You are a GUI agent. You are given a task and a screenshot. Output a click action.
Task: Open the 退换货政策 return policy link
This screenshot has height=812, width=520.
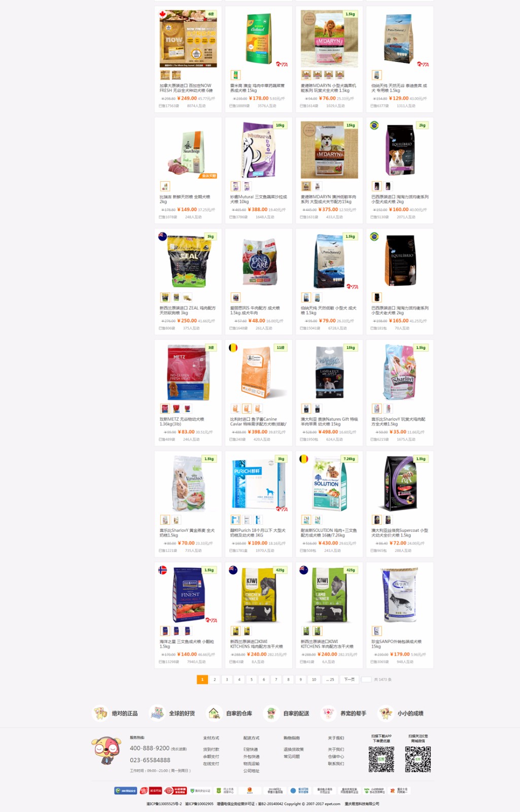tap(294, 750)
